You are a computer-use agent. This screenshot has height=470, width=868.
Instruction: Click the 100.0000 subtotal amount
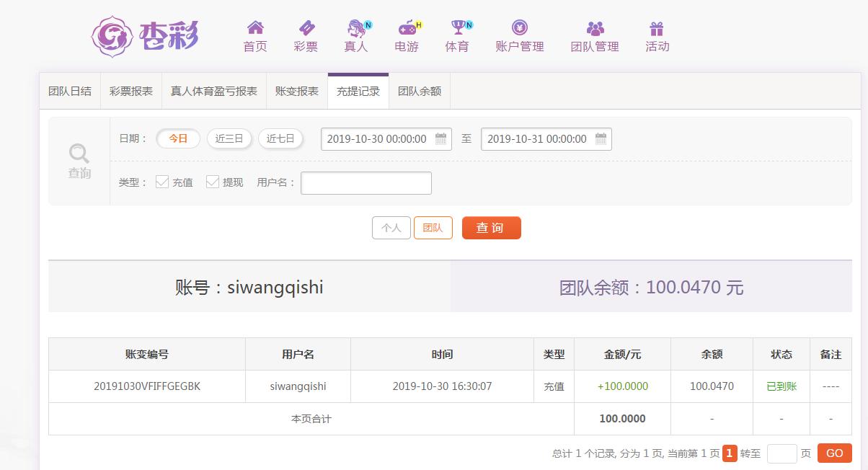pyautogui.click(x=623, y=419)
